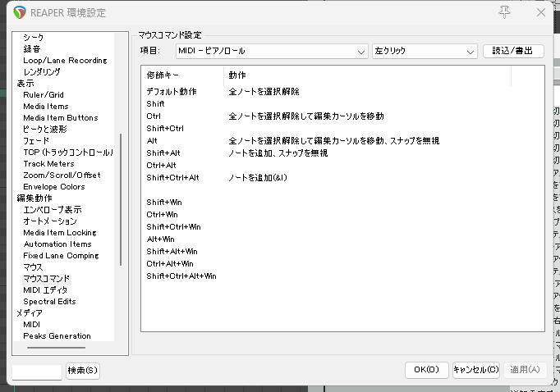Select エンベロープ表示 in the tree

click(x=53, y=209)
